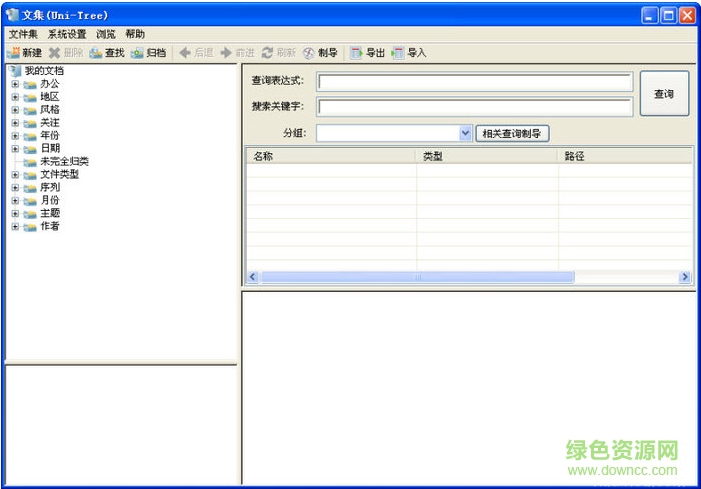The height and width of the screenshot is (489, 701).
Task: Open the 系统设置 menu
Action: click(x=67, y=34)
